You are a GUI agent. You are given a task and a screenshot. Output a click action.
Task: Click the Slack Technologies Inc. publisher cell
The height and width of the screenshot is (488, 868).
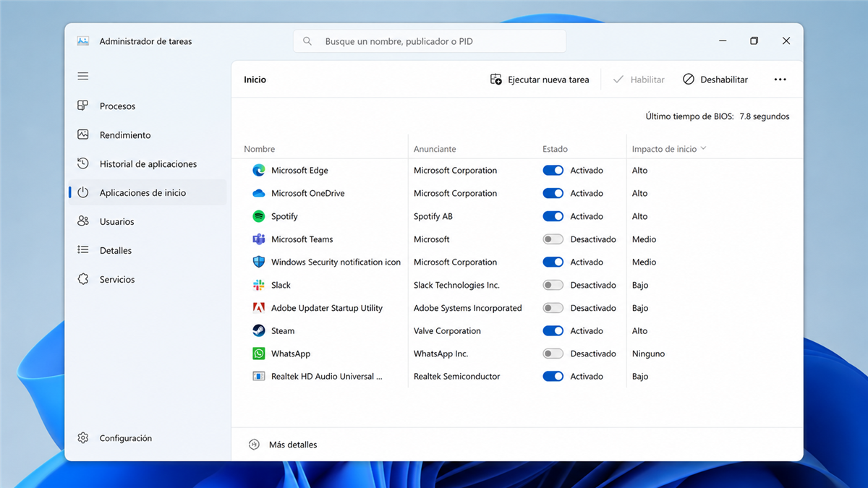tap(456, 285)
